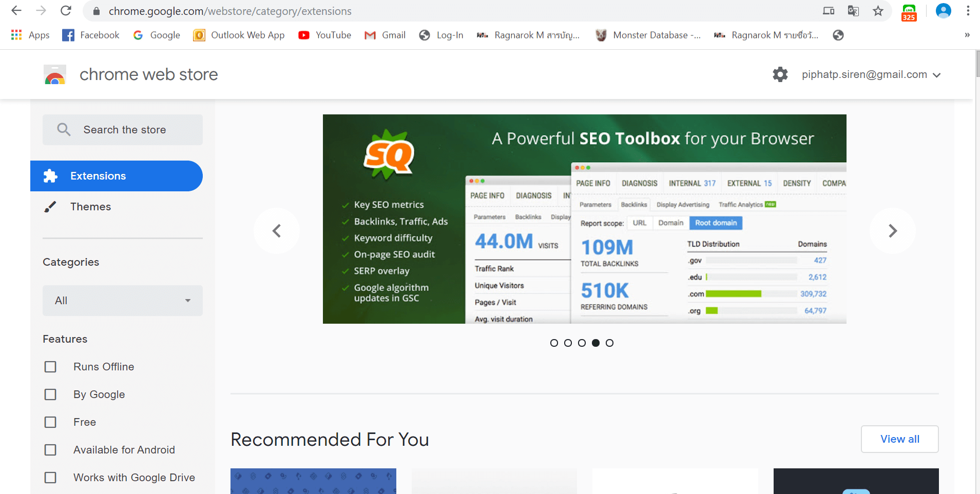Image resolution: width=980 pixels, height=494 pixels.
Task: Open the Outlook Web App bookmark
Action: pyautogui.click(x=239, y=35)
